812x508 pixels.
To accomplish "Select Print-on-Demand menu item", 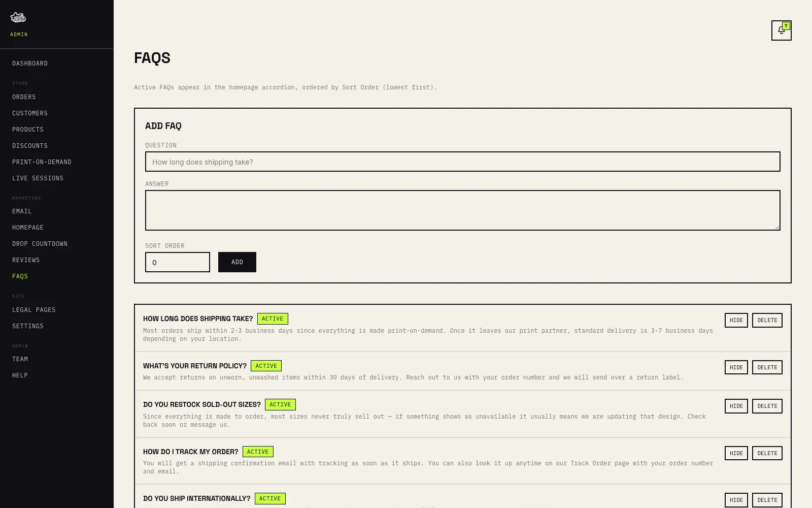I will point(42,162).
